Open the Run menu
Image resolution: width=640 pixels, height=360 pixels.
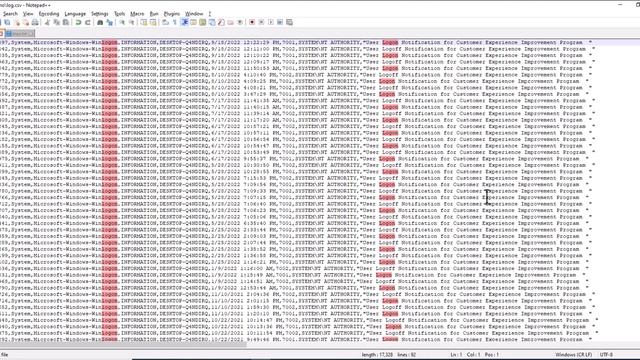[x=154, y=14]
